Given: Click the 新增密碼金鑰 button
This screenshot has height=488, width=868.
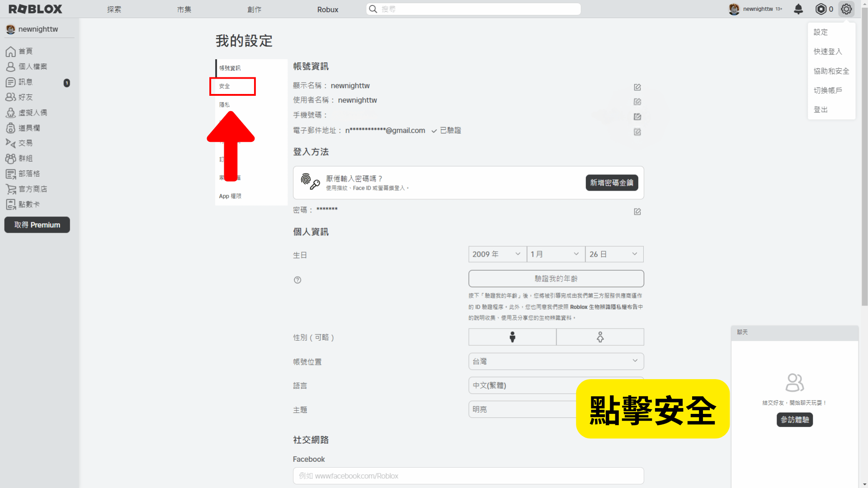Looking at the screenshot, I should (x=612, y=183).
